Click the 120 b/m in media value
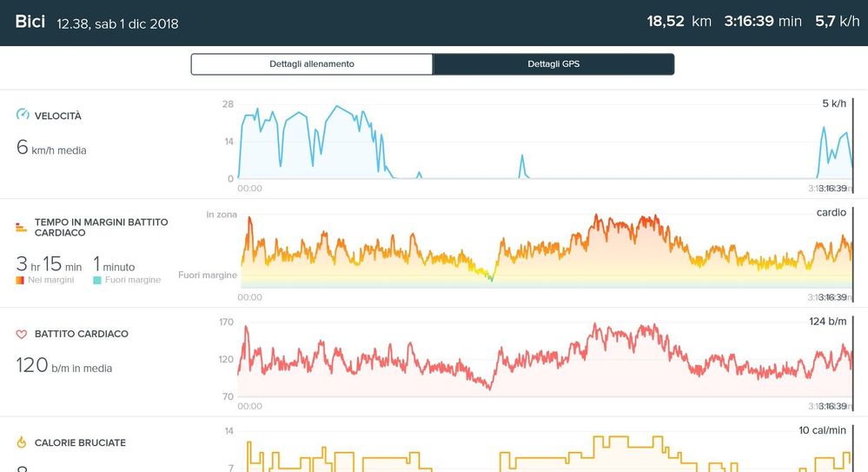868x472 pixels. 63,366
